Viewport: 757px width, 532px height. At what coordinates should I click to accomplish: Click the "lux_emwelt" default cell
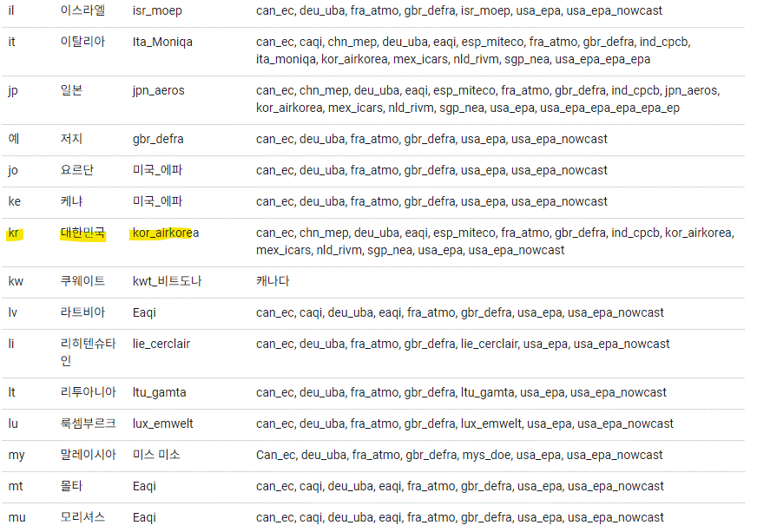(162, 424)
